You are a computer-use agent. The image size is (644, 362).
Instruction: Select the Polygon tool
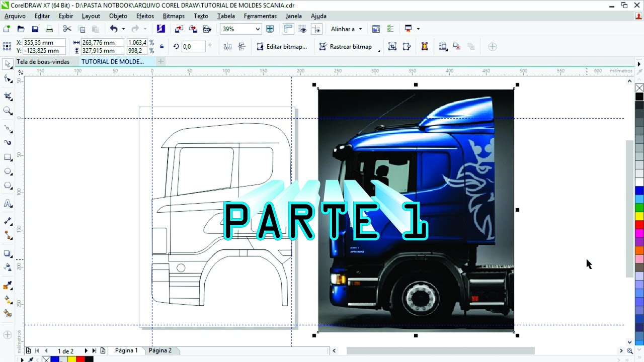pyautogui.click(x=8, y=186)
